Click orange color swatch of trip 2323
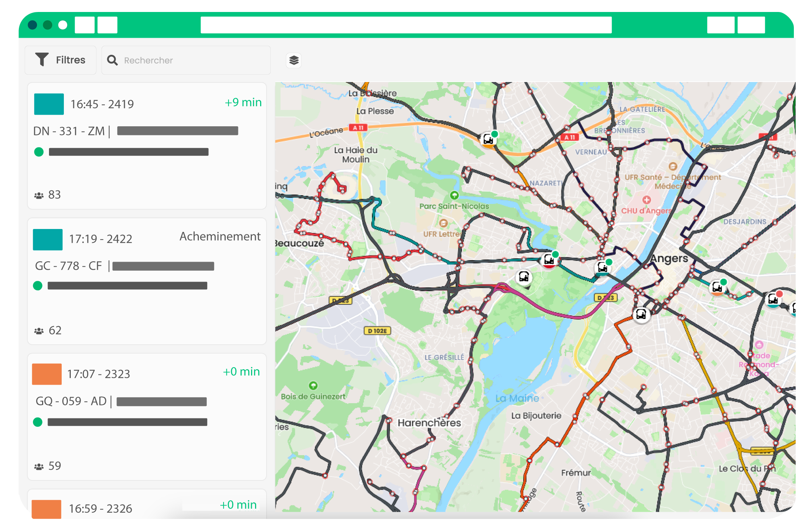 click(47, 374)
